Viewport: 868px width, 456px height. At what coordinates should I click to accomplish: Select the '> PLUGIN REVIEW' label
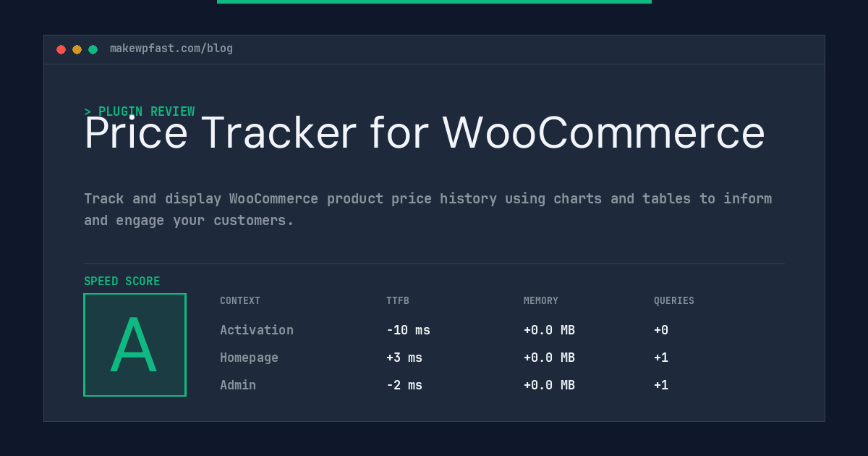tap(140, 111)
